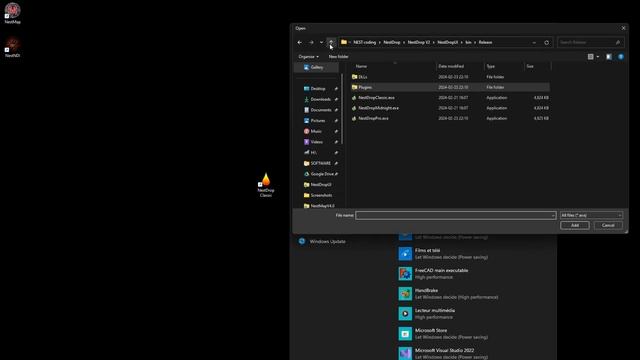The height and width of the screenshot is (360, 640).
Task: Open SOFTWARE folder in quick access
Action: pos(320,163)
